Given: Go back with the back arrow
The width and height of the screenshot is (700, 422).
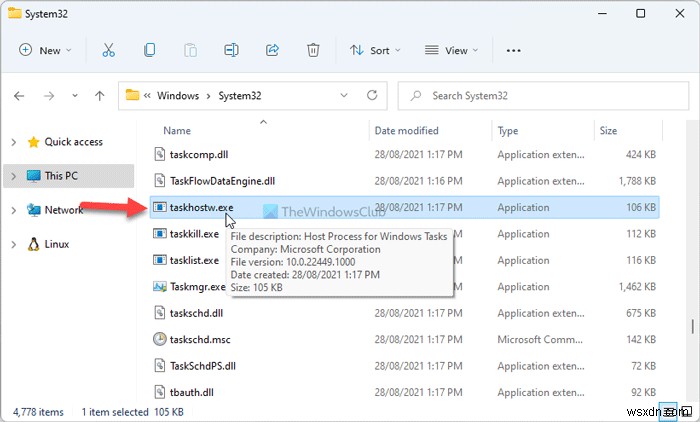Looking at the screenshot, I should point(19,96).
